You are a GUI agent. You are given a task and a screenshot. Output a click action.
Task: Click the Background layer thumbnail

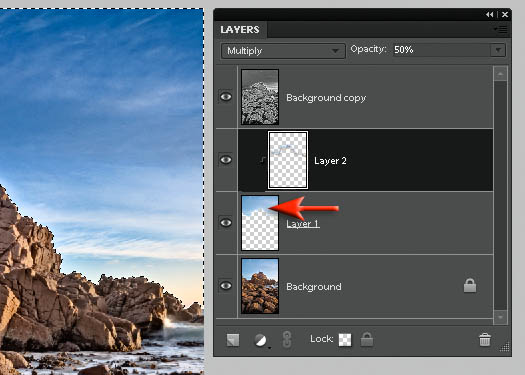click(260, 286)
